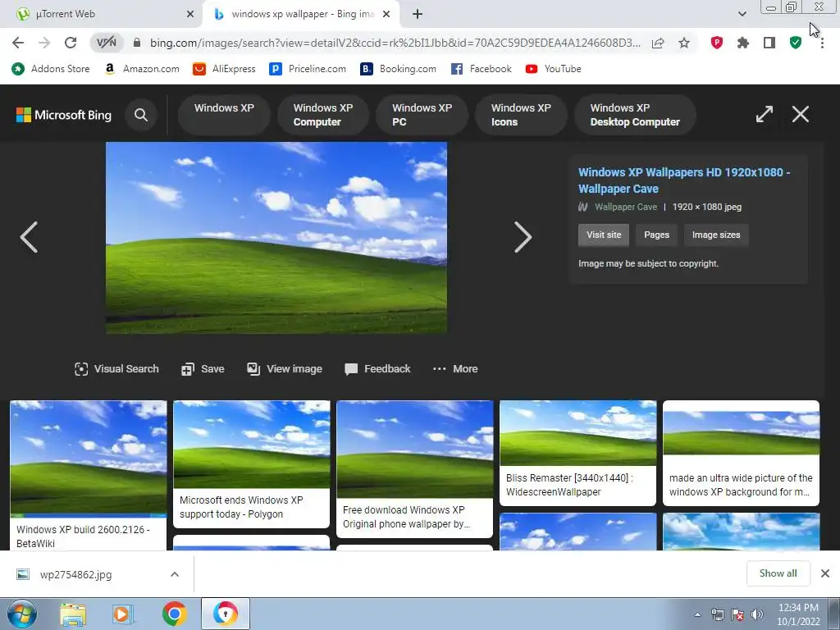Show hidden system tray icons

click(697, 614)
